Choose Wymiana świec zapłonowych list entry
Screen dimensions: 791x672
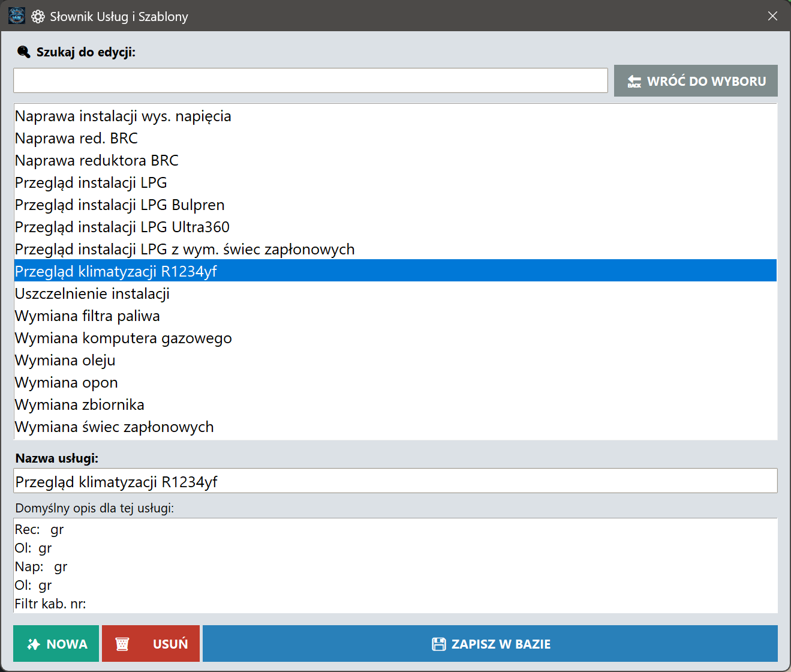pyautogui.click(x=115, y=427)
